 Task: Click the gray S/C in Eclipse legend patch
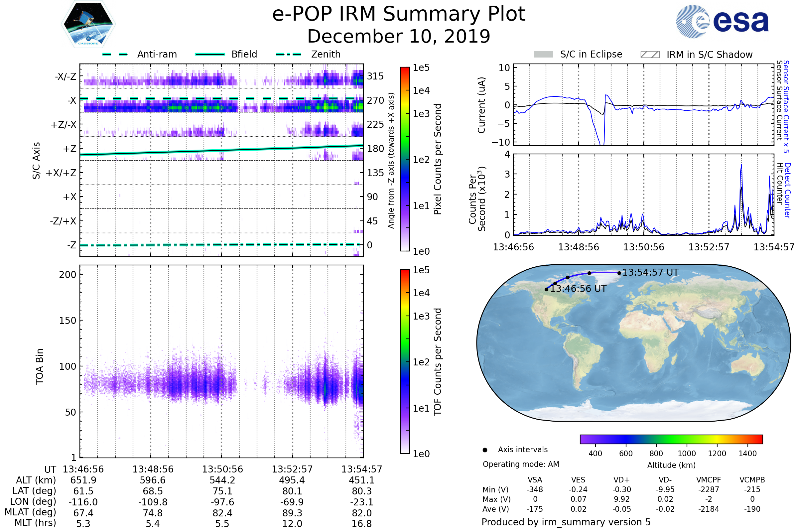544,55
